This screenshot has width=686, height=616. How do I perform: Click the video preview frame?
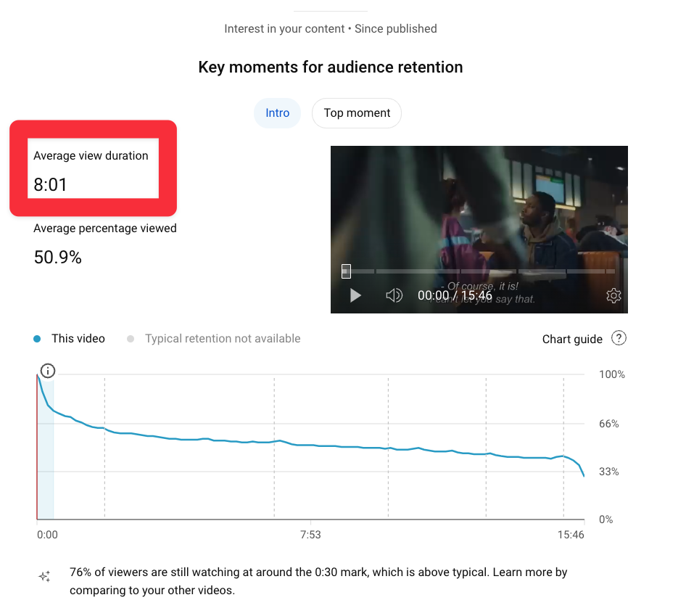479,210
